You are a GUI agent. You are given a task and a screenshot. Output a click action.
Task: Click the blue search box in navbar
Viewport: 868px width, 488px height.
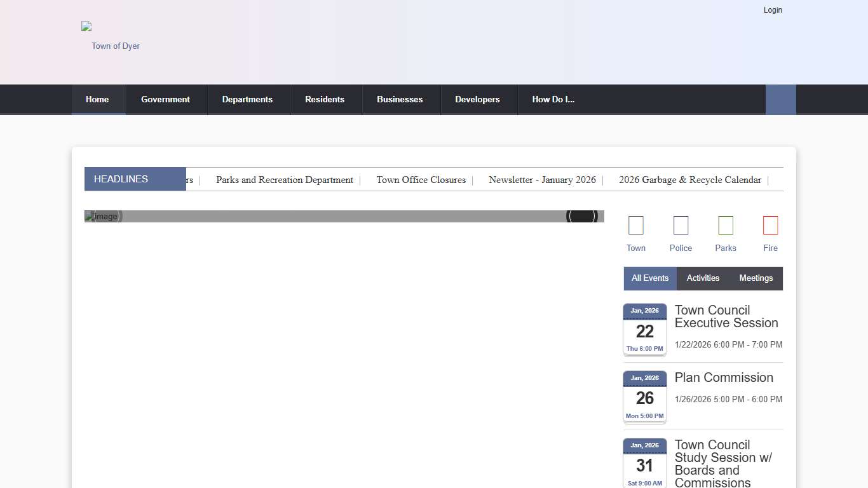point(780,100)
